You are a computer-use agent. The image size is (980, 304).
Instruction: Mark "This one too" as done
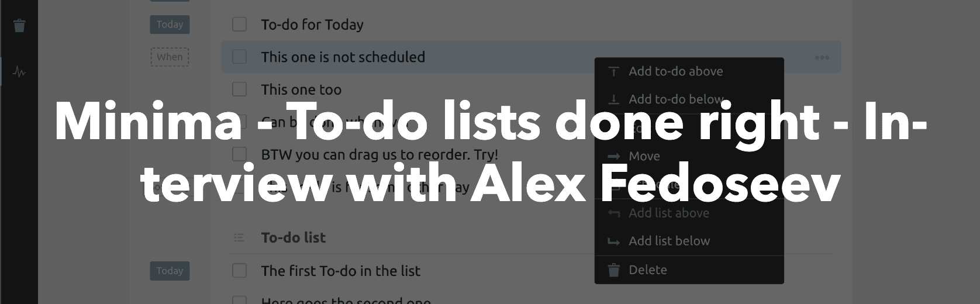(x=239, y=89)
